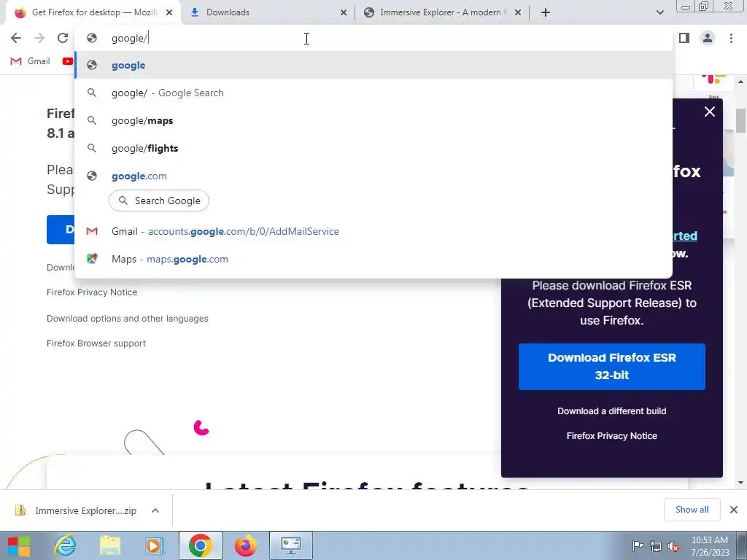Screen dimensions: 747x560
Task: Click the page scrollbar down arrow
Action: tap(741, 483)
